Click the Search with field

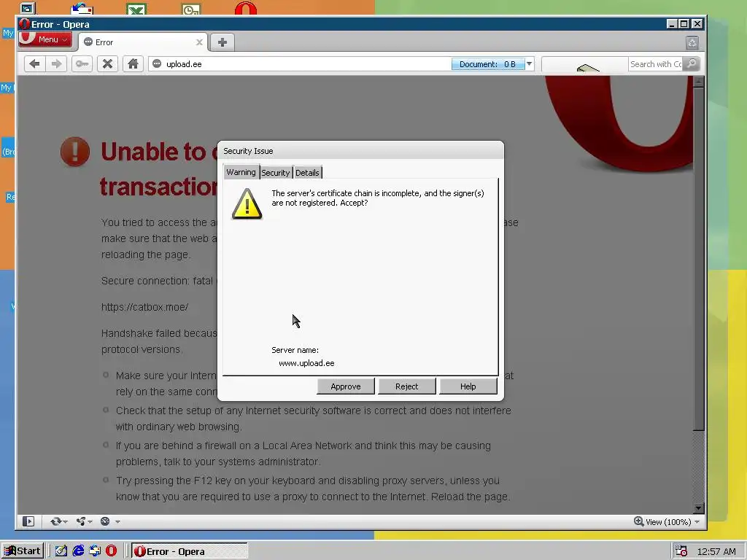(655, 64)
